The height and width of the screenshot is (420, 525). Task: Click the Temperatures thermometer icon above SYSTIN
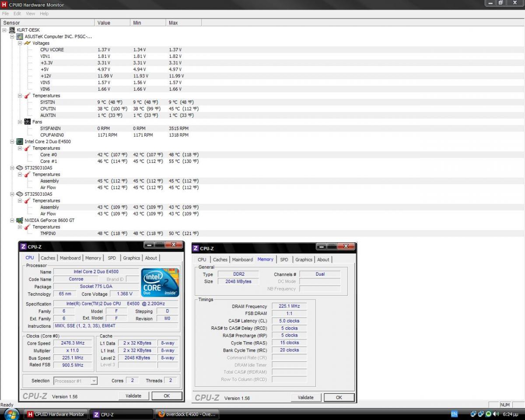tap(28, 95)
